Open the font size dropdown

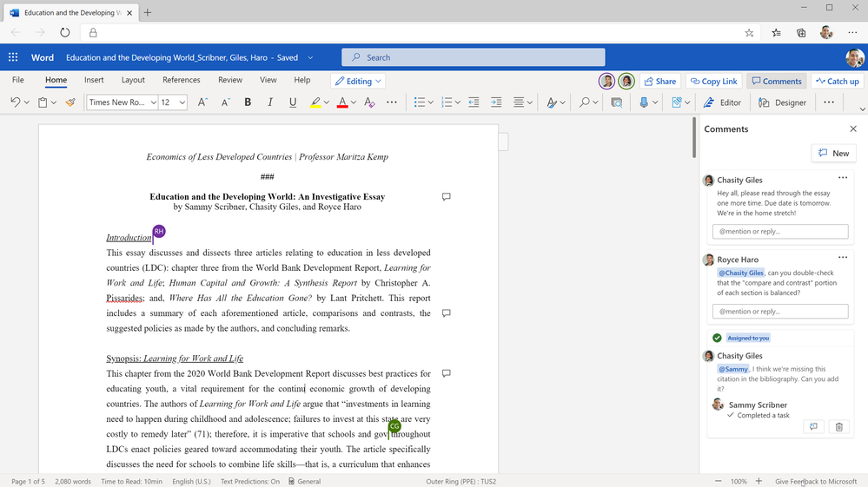coord(182,102)
